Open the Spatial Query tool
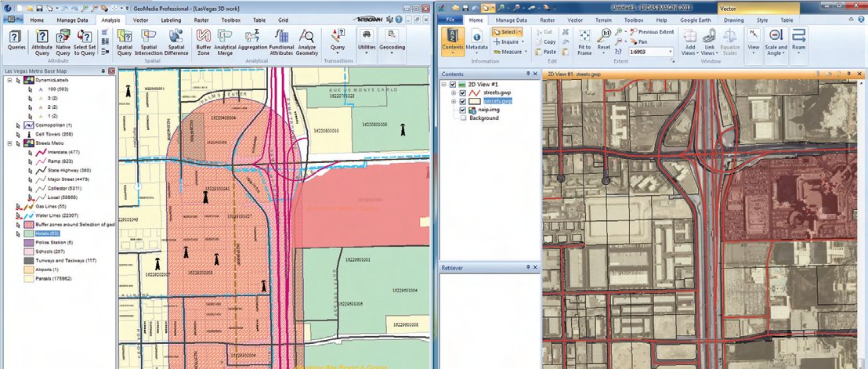The height and width of the screenshot is (369, 868). pos(125,43)
